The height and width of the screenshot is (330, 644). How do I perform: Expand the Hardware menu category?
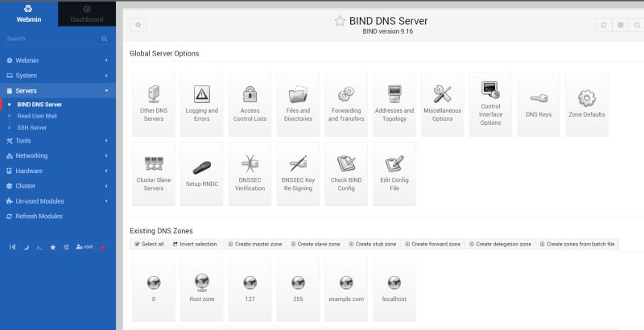pos(58,171)
